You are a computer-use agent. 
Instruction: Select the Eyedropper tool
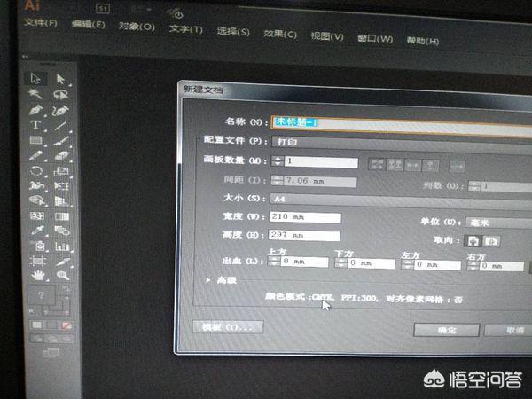click(37, 231)
